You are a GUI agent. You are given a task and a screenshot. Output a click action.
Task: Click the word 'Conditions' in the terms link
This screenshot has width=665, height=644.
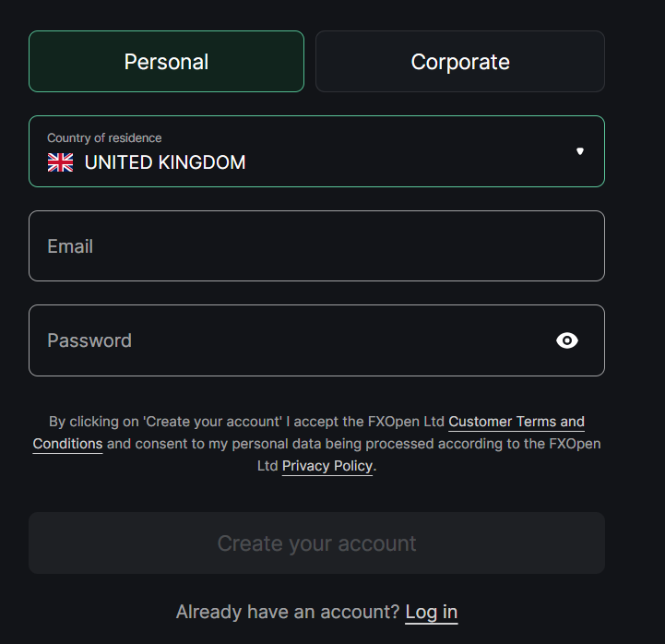click(67, 444)
